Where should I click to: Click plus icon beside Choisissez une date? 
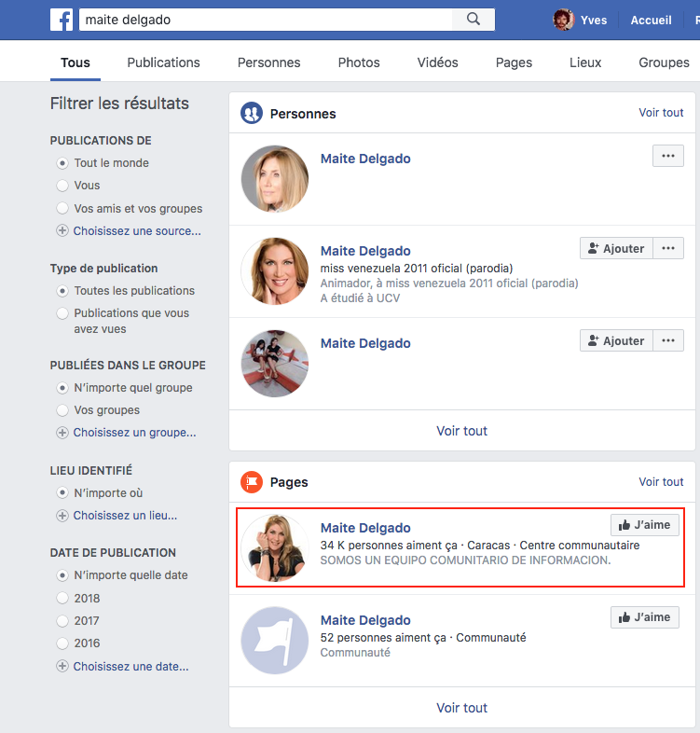(x=62, y=666)
